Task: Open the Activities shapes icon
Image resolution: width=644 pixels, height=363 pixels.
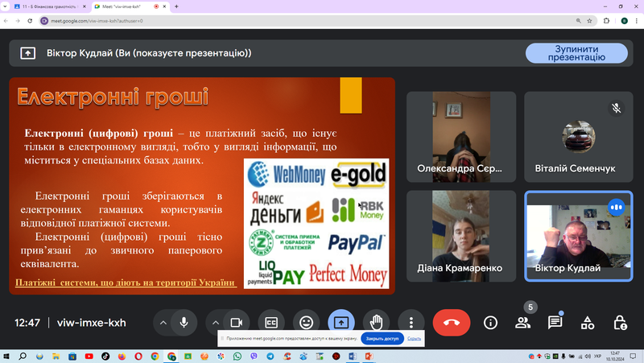Action: coord(588,323)
